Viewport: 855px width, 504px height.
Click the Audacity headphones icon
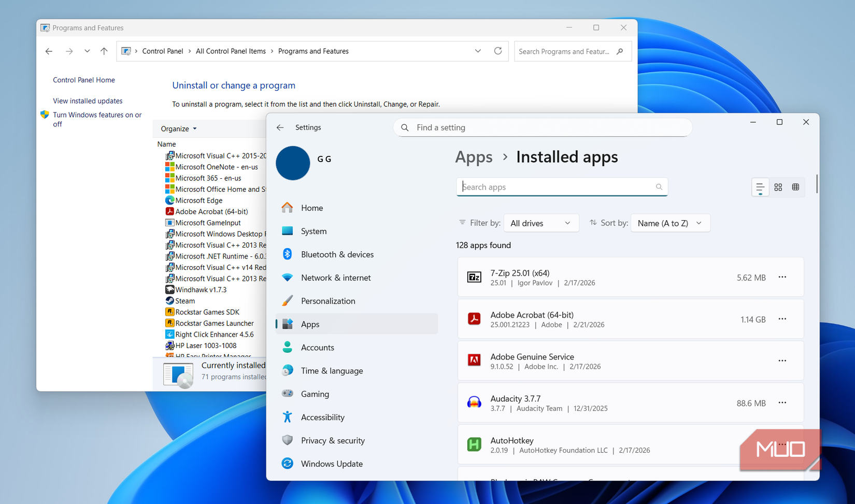pos(474,402)
